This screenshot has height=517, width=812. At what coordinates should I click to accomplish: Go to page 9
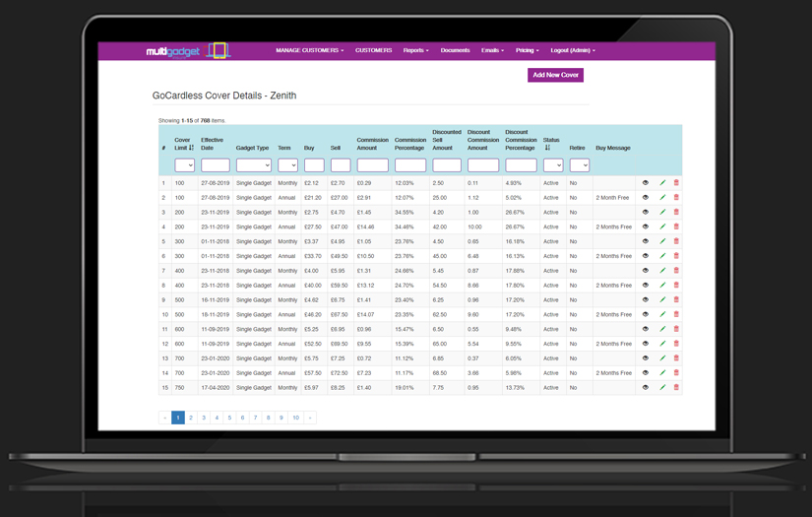281,418
